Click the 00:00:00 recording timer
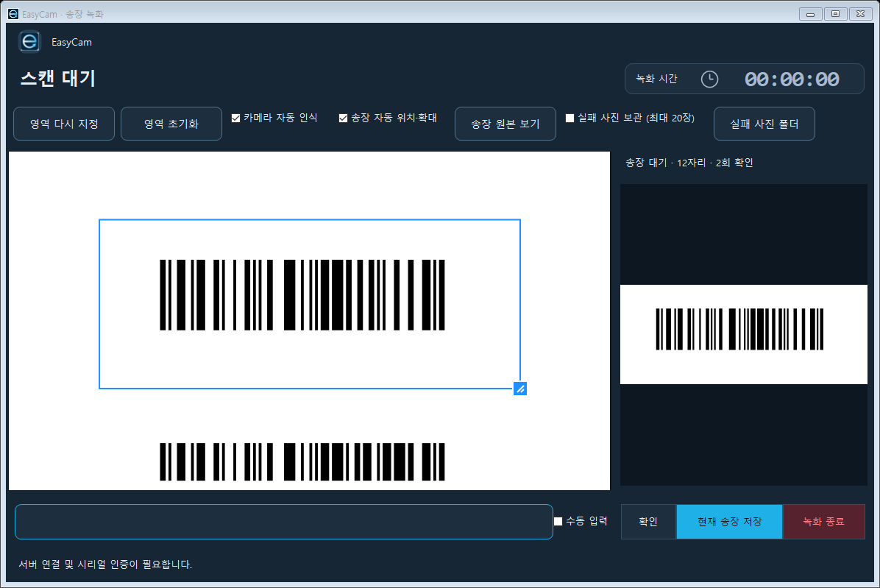 (x=792, y=79)
